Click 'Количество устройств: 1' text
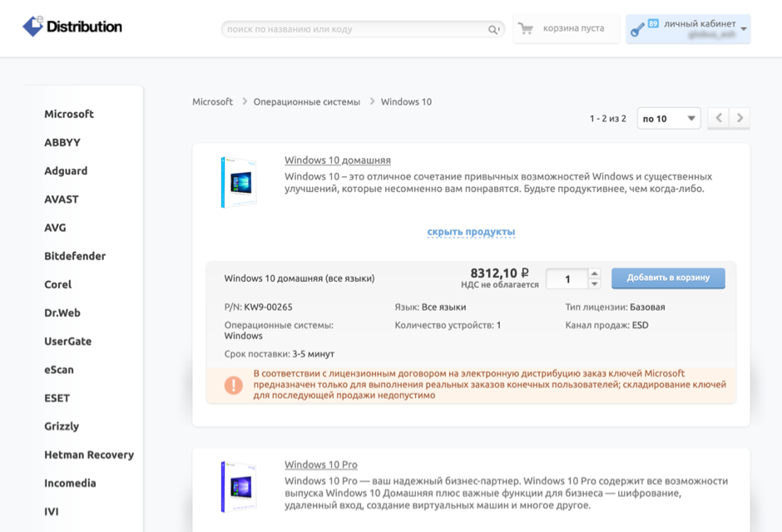Screen dimensions: 782x532 tap(448, 325)
